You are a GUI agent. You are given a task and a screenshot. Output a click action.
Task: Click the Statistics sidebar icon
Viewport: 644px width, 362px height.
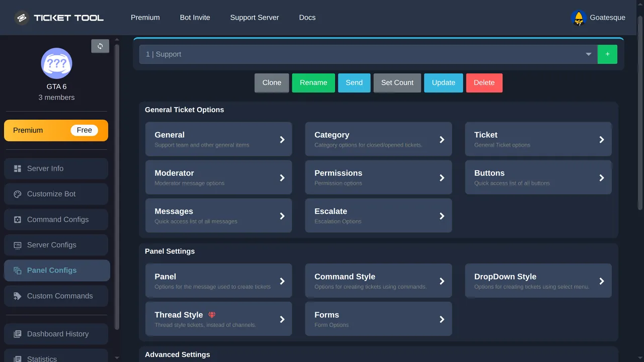pos(18,359)
